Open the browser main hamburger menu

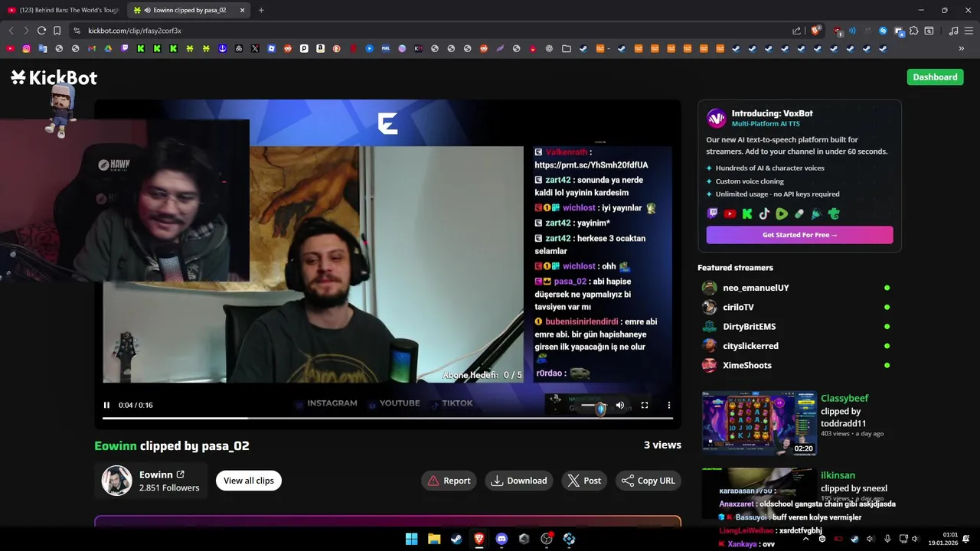[969, 31]
